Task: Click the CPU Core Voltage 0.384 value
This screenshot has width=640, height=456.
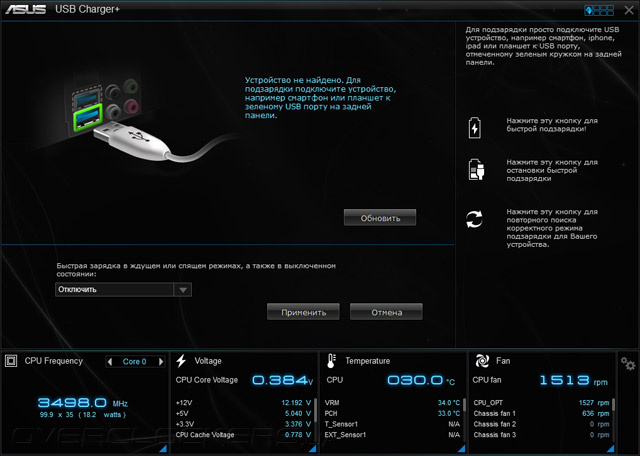Action: [282, 380]
